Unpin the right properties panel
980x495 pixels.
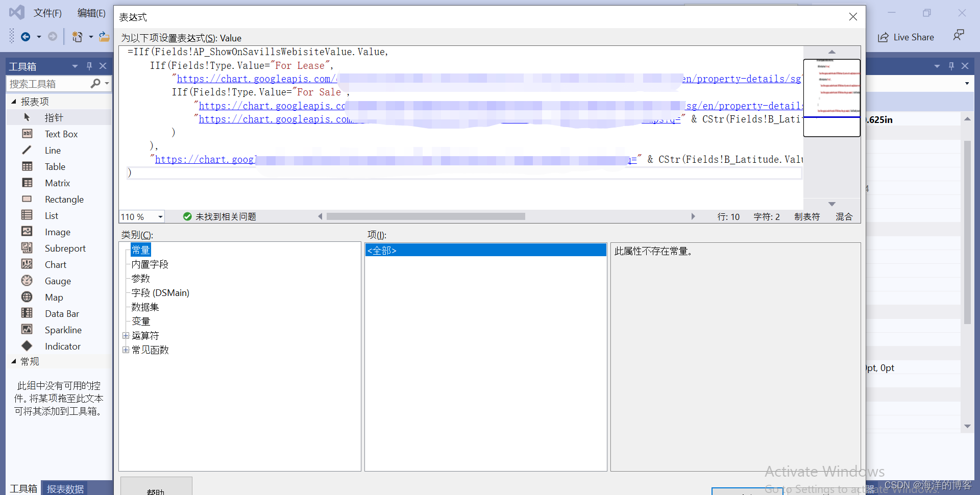coord(951,65)
